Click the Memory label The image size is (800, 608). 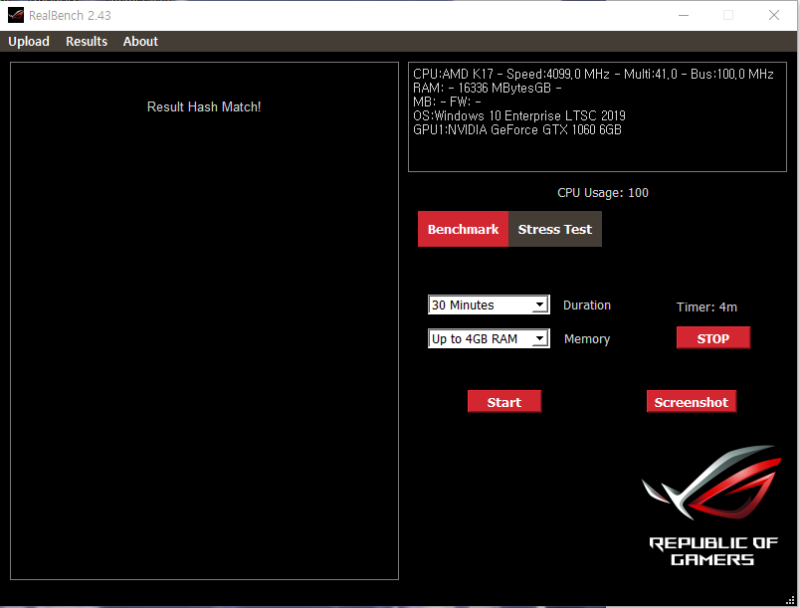point(587,339)
